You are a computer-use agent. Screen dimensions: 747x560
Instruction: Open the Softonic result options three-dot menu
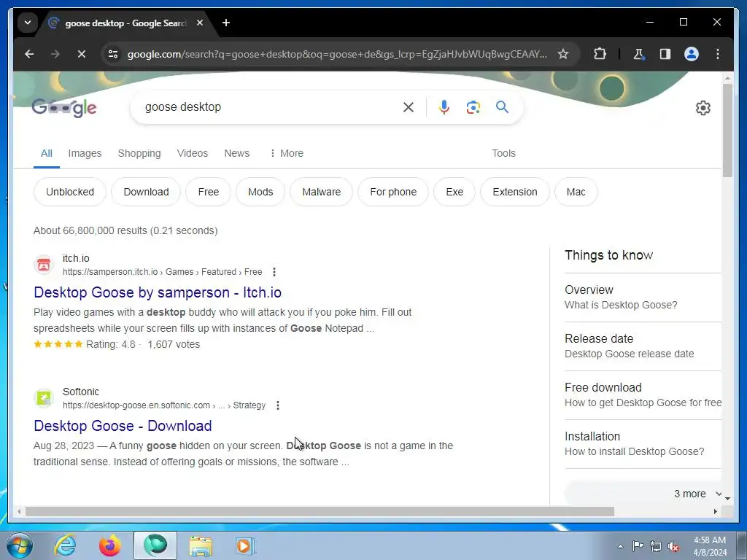pyautogui.click(x=278, y=405)
